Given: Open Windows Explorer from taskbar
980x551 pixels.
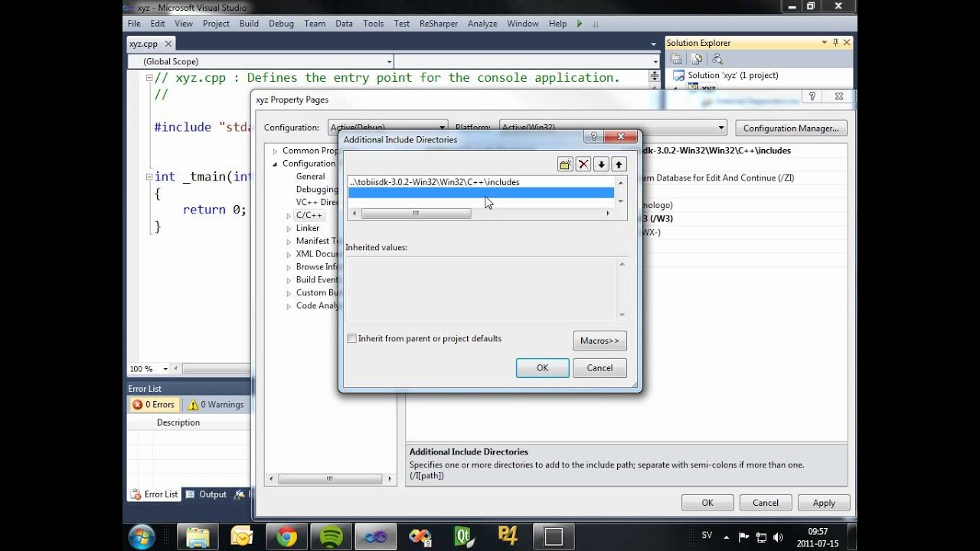Looking at the screenshot, I should point(197,536).
